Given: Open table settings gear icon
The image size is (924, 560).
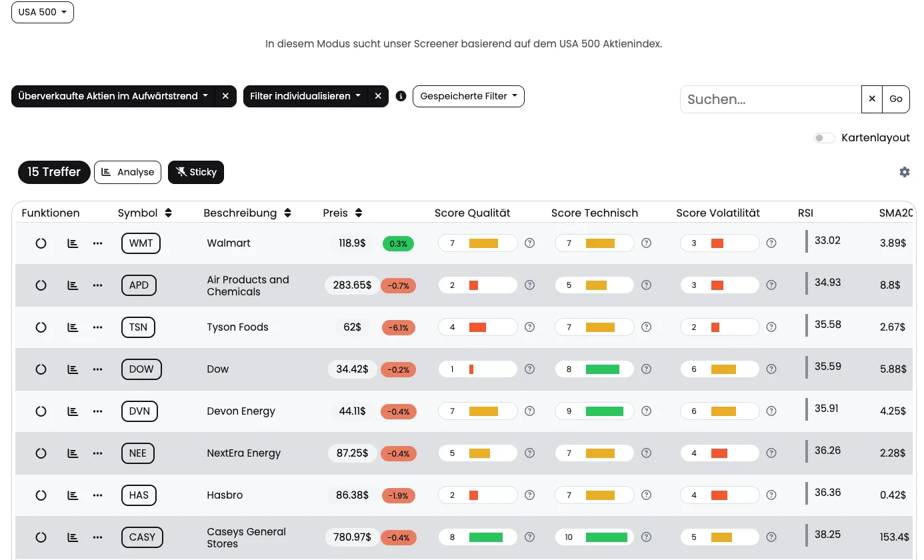Looking at the screenshot, I should coord(905,172).
